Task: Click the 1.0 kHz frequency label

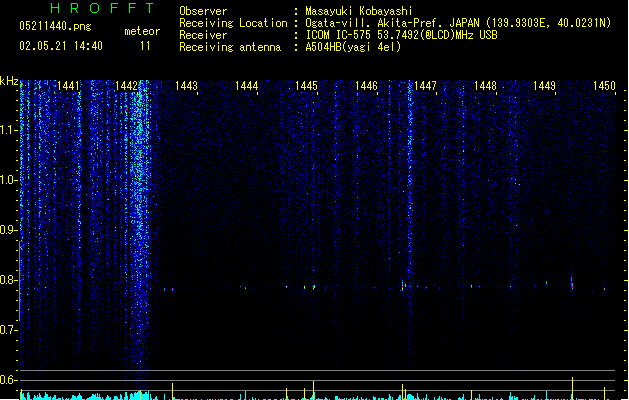Action: click(x=8, y=180)
